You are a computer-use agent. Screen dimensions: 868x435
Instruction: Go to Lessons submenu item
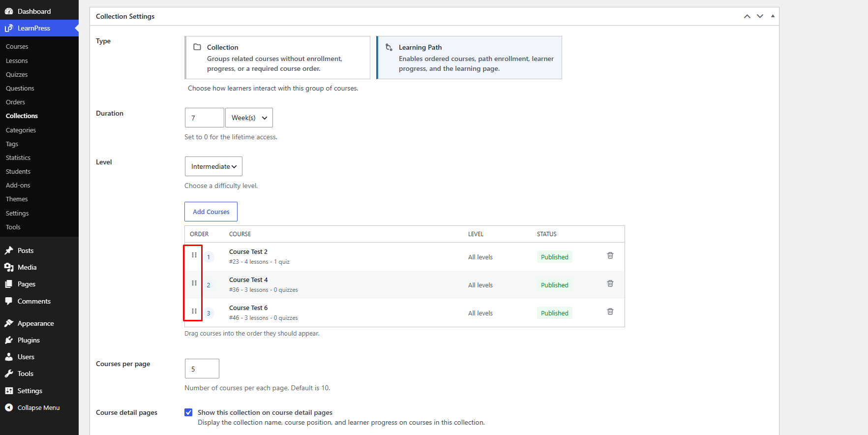coord(17,61)
